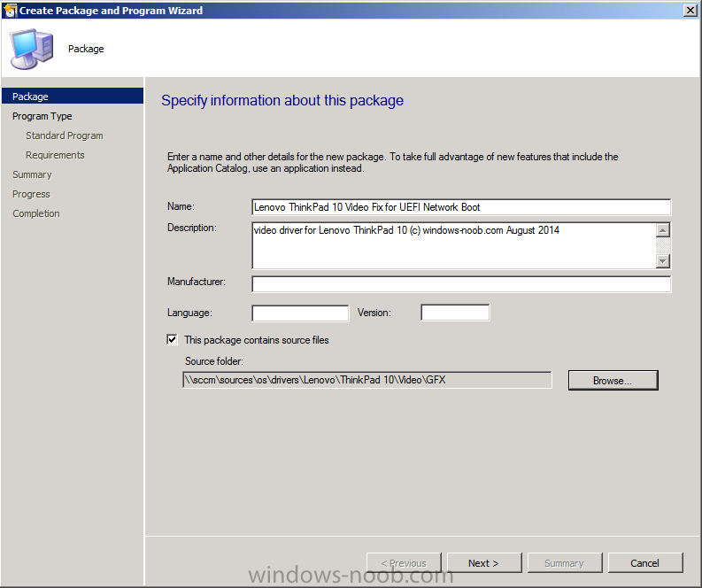Click the 'Name:' label
This screenshot has height=588, width=702.
(181, 206)
